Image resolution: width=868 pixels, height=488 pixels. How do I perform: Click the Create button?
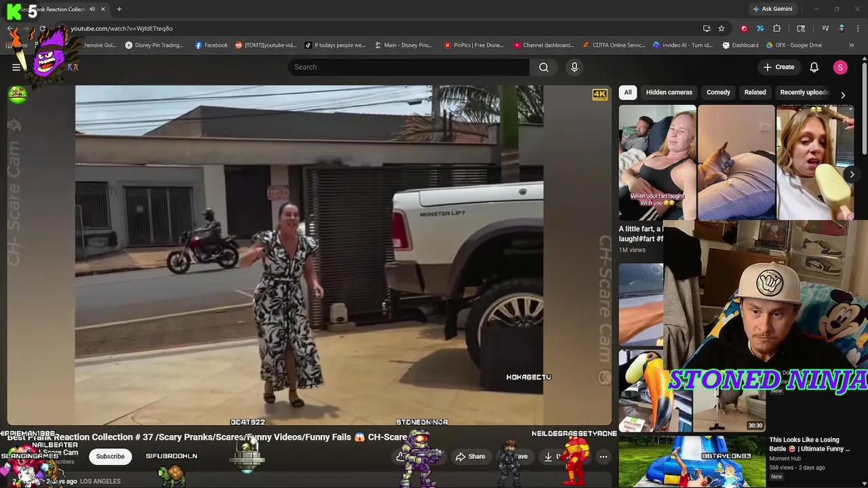click(778, 67)
